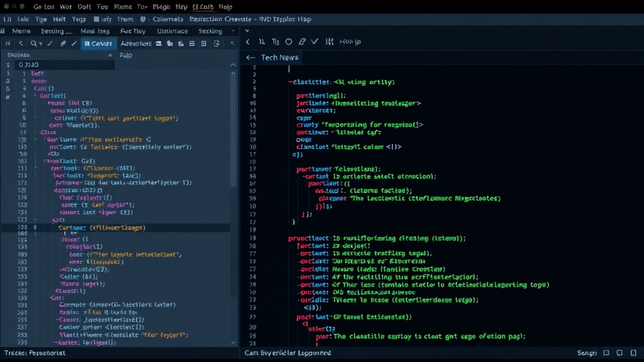644x362 pixels.
Task: Collapse the left panel header with the up caret
Action: [110, 55]
